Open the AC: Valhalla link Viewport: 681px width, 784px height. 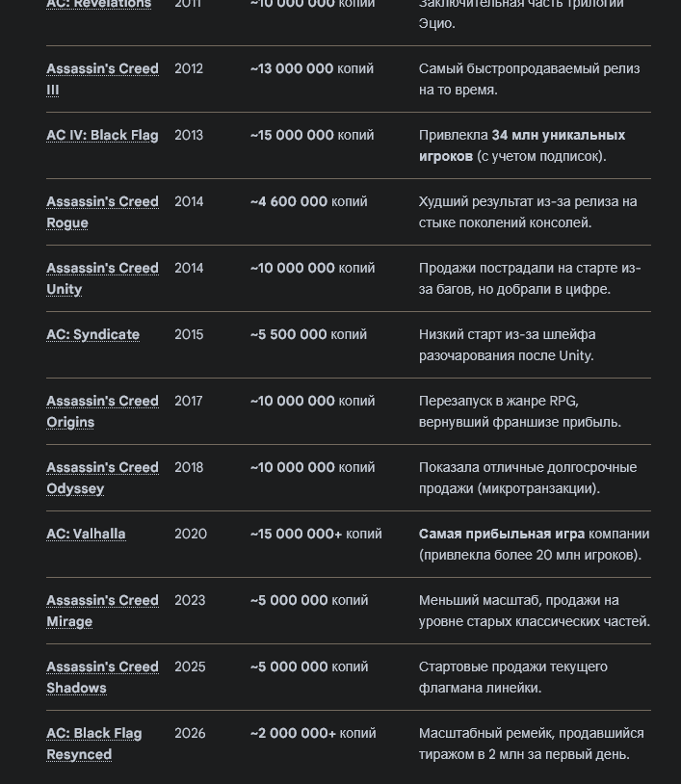pos(86,534)
